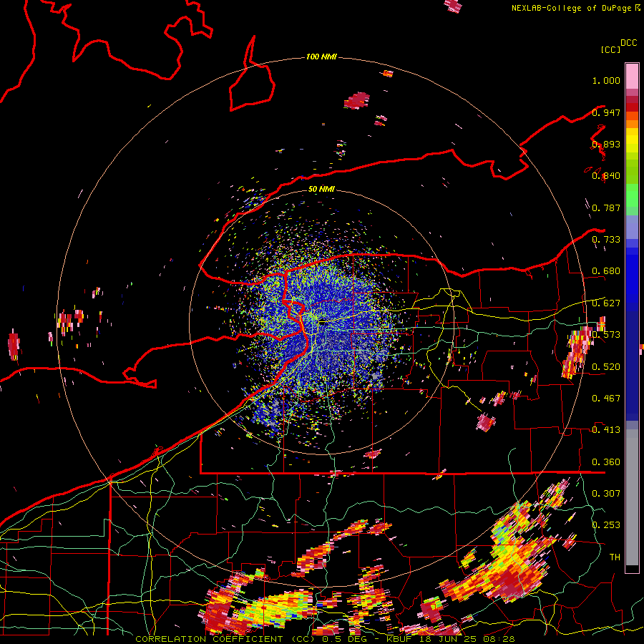Pick the light pink swatch atop the color bar

632,77
